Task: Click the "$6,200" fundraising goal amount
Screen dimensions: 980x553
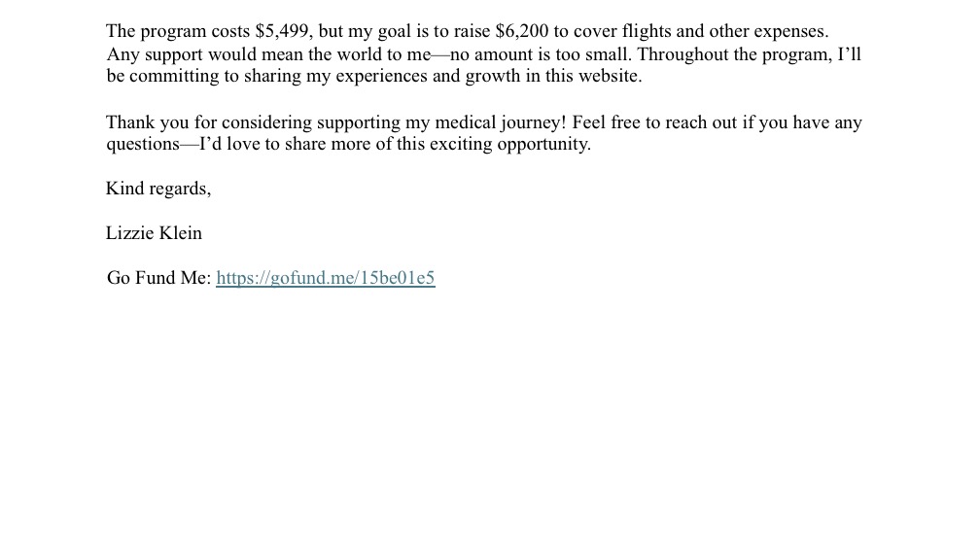Action: [522, 31]
